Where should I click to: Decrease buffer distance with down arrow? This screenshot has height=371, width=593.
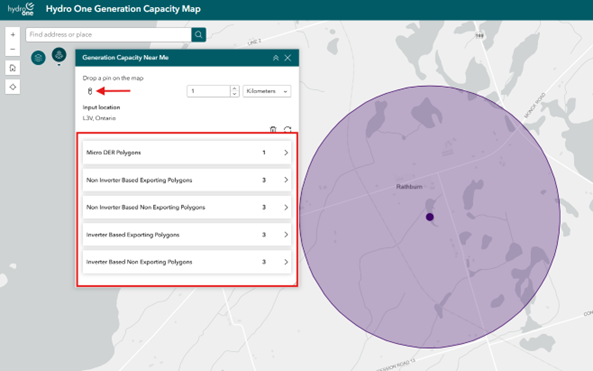coord(234,94)
